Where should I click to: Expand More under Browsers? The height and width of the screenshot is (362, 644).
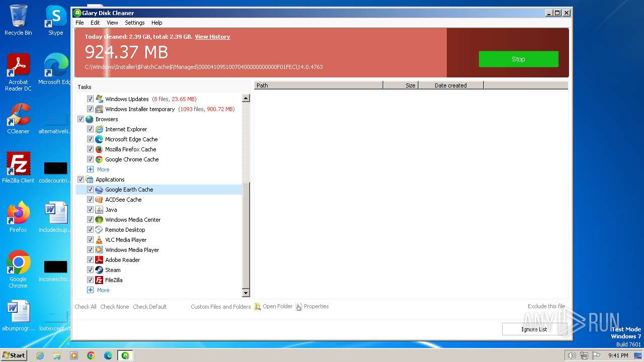[x=98, y=169]
